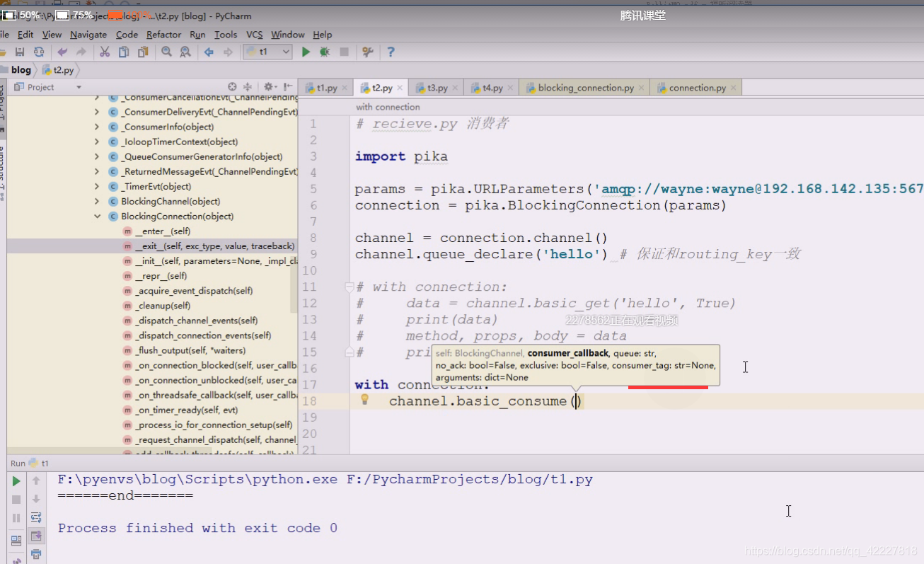Screen dimensions: 924x564
Task: Close the t2.py tab
Action: (x=400, y=88)
